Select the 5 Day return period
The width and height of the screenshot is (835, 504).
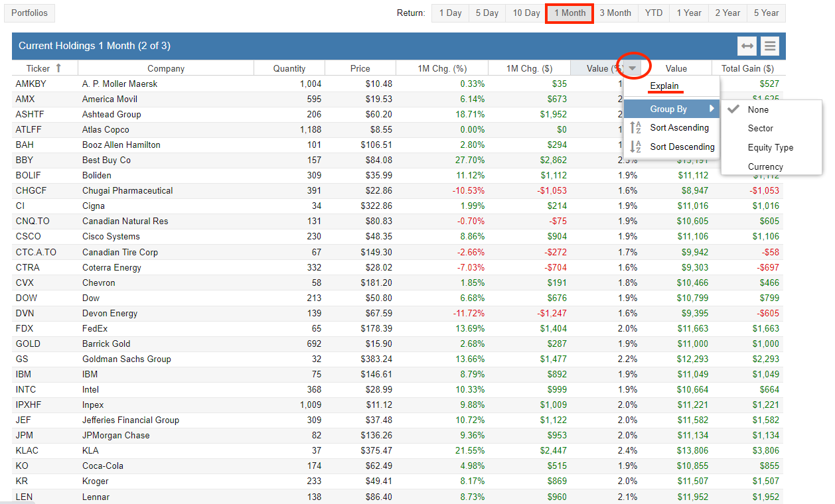(x=487, y=13)
